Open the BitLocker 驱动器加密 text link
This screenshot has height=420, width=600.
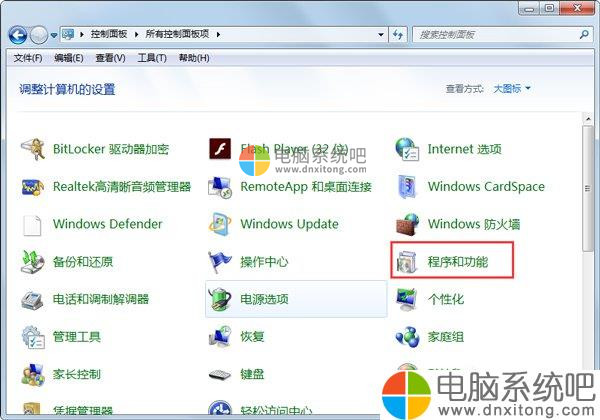(111, 149)
